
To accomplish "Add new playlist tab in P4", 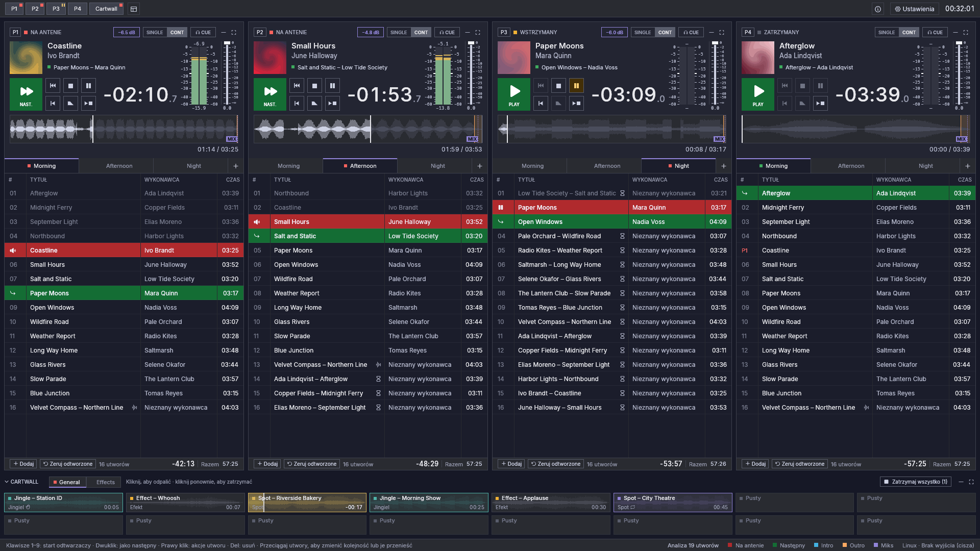I will pos(967,166).
